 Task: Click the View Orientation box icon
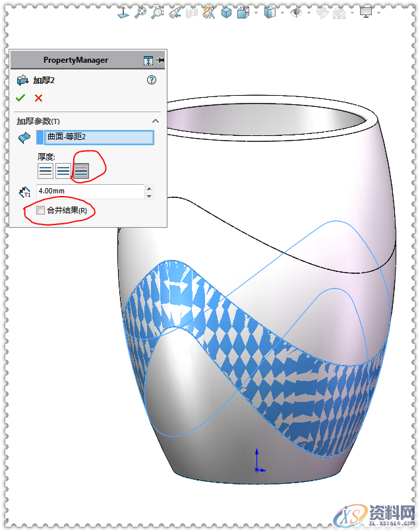243,13
